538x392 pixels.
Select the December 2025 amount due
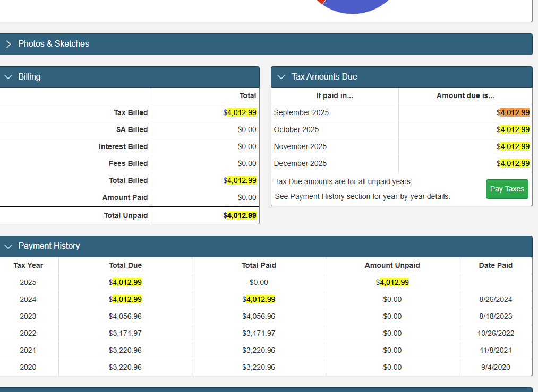click(514, 163)
